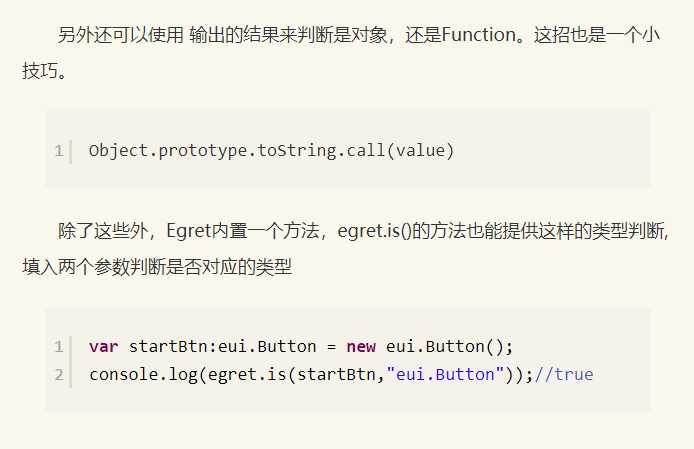Click 'toString' in the first code block

(297, 151)
